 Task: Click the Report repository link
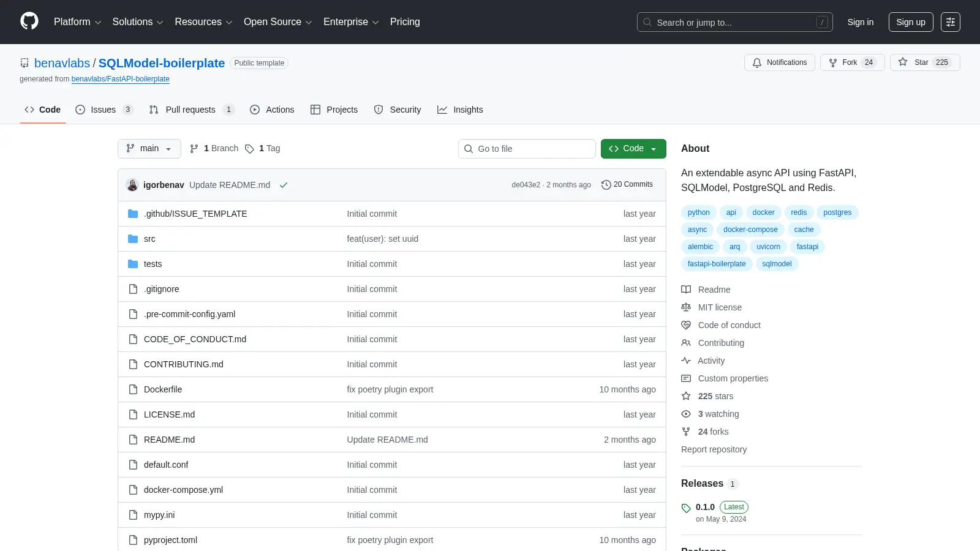coord(714,449)
